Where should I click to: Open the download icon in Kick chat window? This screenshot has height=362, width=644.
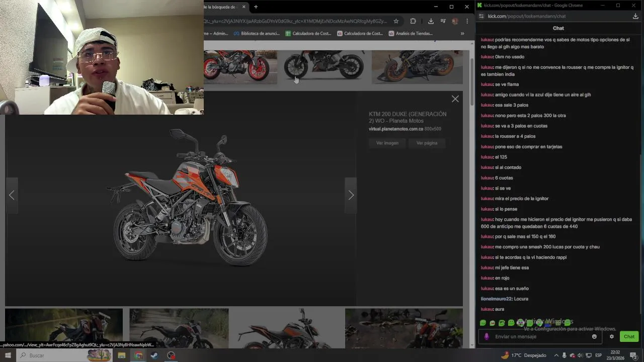(635, 16)
